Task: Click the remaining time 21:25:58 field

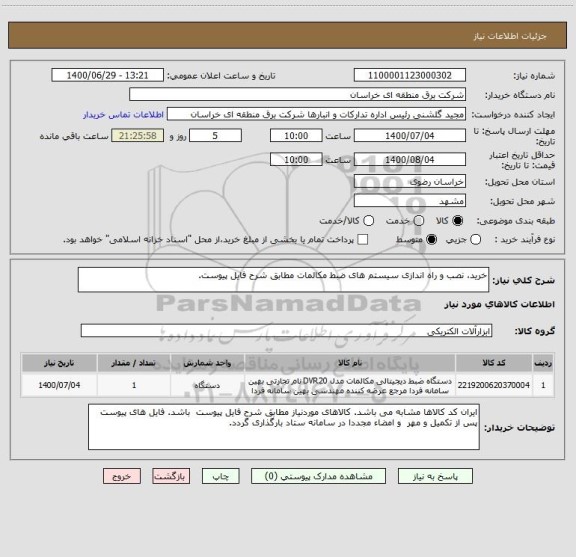Action: [x=138, y=136]
